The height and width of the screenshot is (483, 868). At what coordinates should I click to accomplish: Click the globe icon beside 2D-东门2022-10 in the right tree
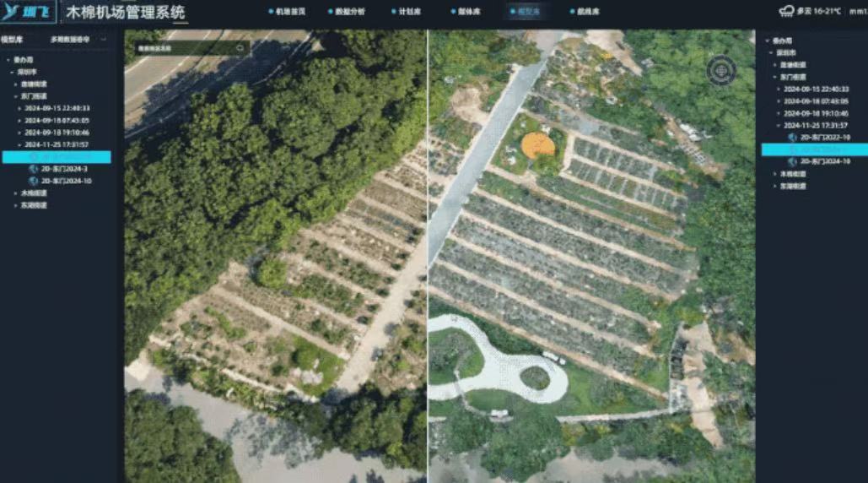792,138
